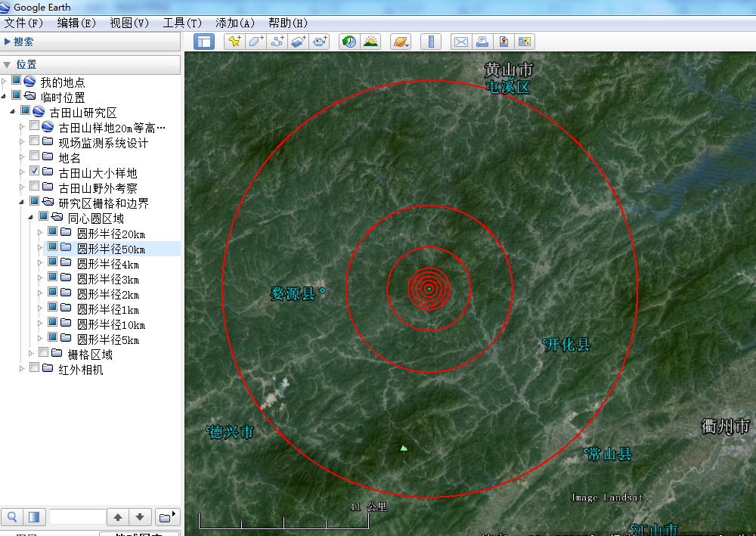Click the 德兴市 map label
This screenshot has height=536, width=756.
click(232, 432)
